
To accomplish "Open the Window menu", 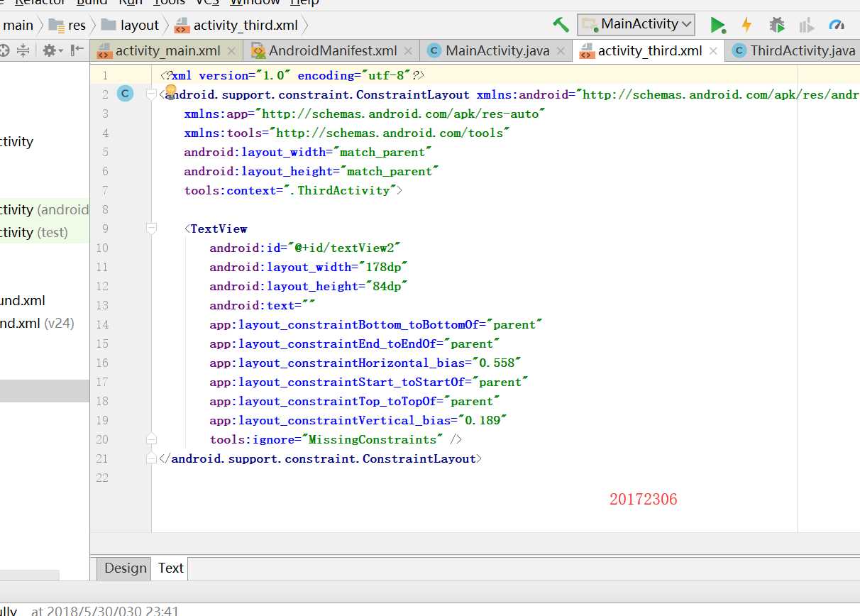I will (x=255, y=2).
